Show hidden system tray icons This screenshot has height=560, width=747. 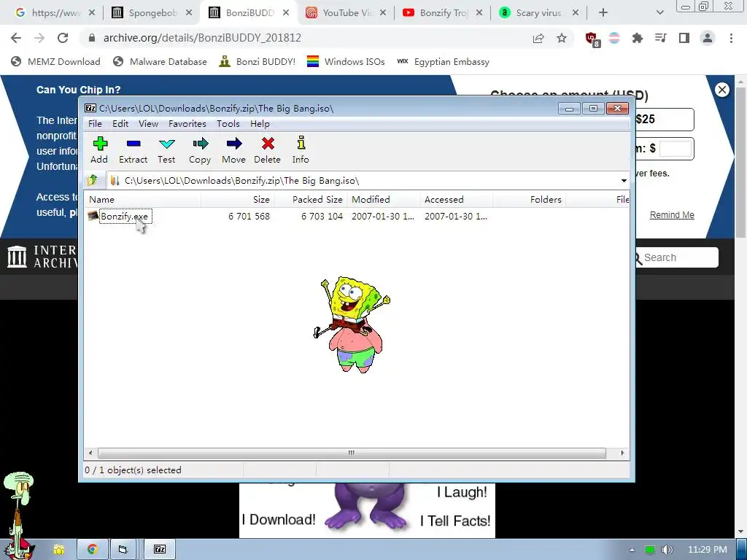(632, 550)
